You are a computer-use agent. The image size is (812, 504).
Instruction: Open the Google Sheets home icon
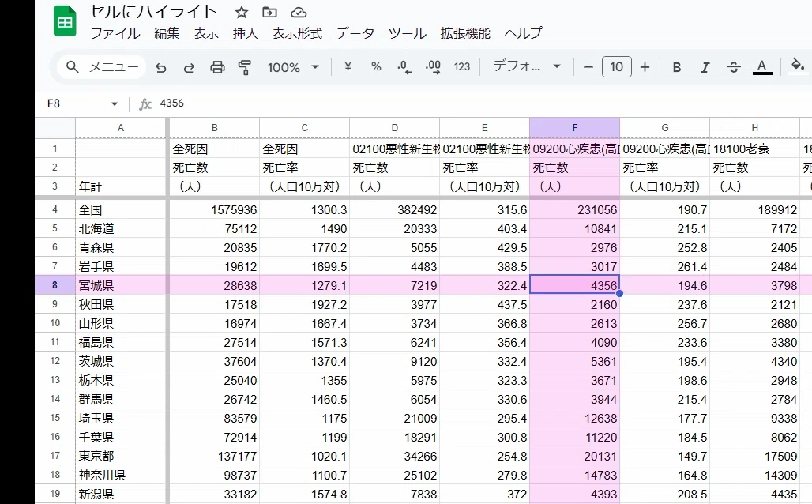[x=65, y=22]
